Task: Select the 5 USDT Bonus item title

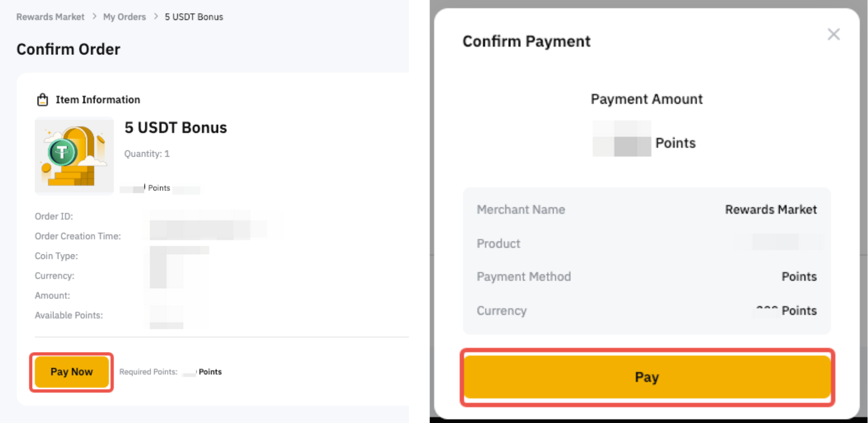Action: (x=176, y=128)
